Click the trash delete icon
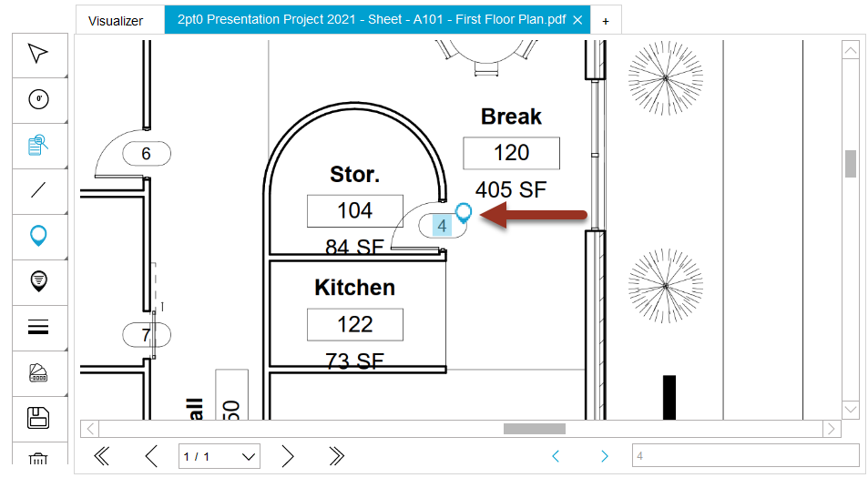Image resolution: width=868 pixels, height=488 pixels. tap(38, 458)
